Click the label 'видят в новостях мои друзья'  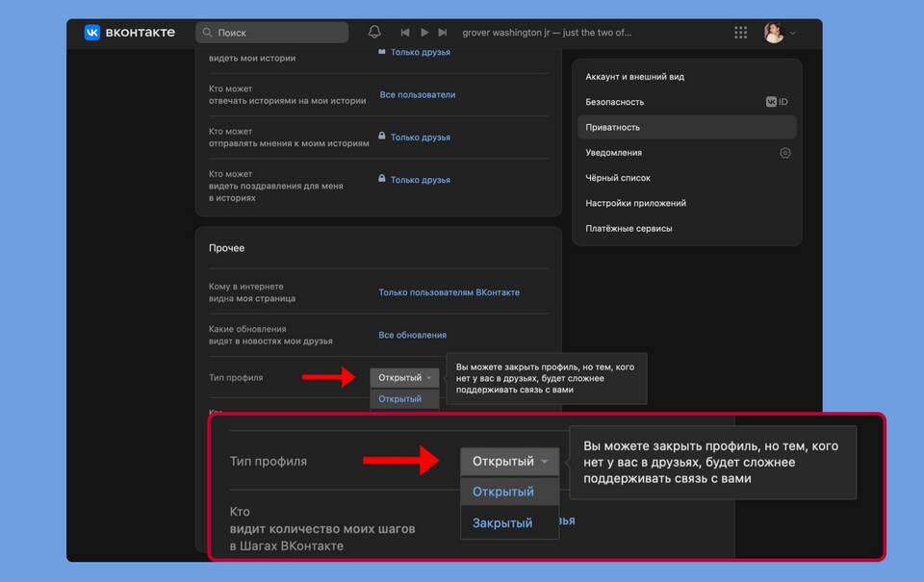(270, 342)
